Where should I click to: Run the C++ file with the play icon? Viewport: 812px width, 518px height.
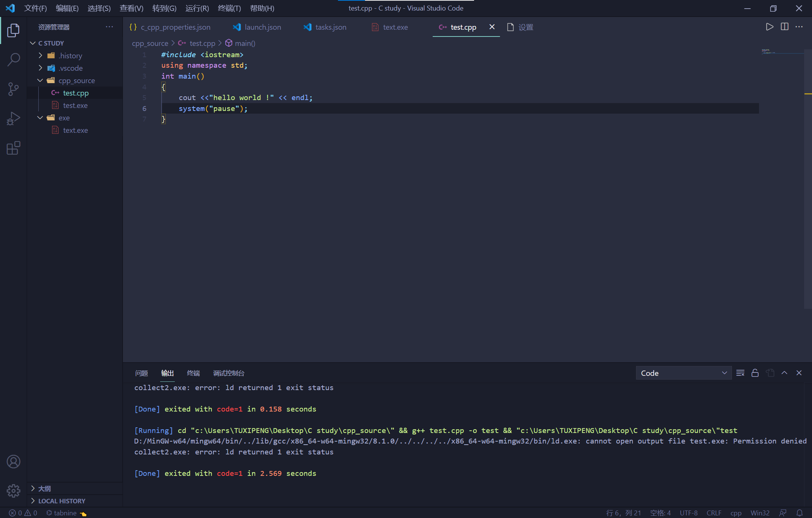point(769,27)
